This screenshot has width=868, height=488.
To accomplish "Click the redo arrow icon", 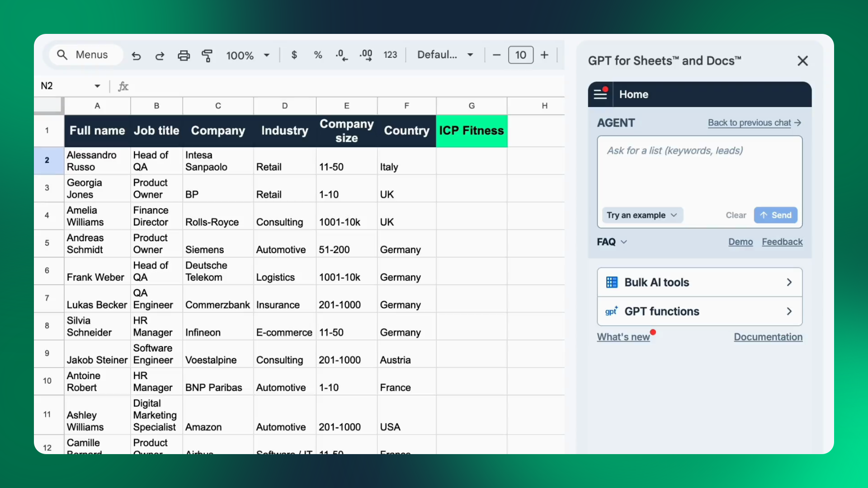I will tap(160, 56).
